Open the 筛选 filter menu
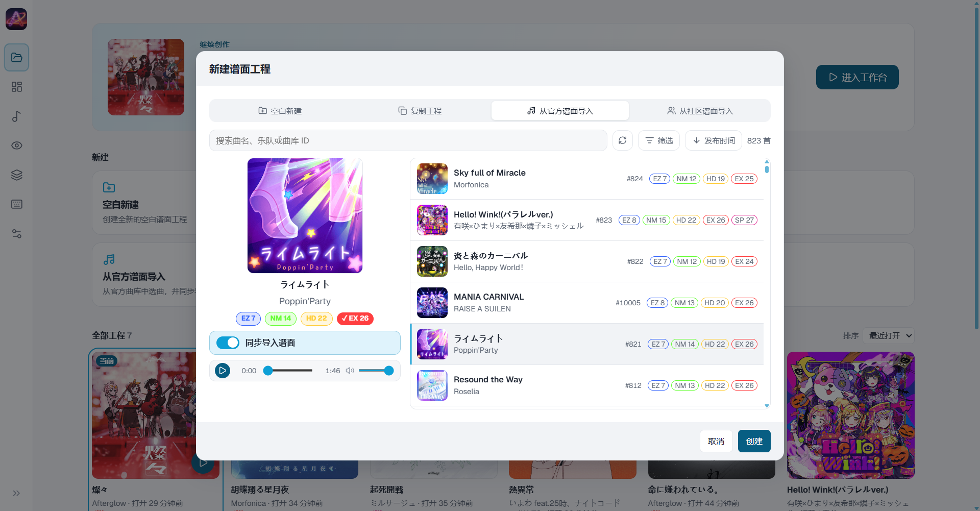Screen dimensions: 980x511 tap(659, 140)
